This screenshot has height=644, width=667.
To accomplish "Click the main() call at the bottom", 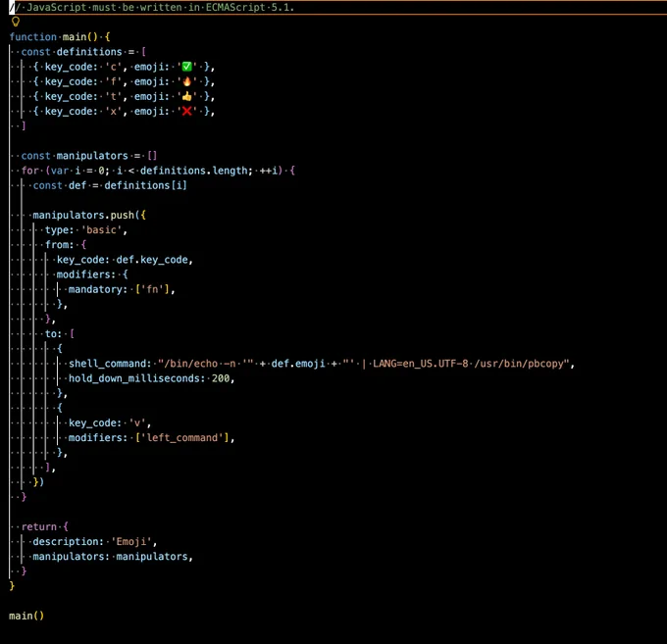I will click(x=26, y=616).
